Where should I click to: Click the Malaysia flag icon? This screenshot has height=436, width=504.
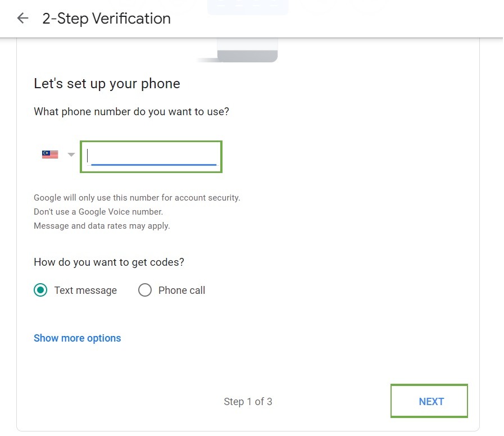coord(50,155)
